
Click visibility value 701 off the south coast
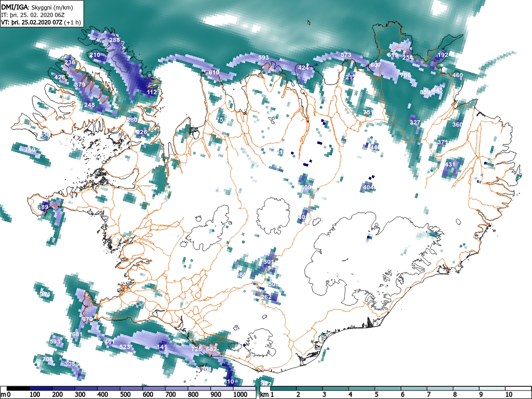206,369
